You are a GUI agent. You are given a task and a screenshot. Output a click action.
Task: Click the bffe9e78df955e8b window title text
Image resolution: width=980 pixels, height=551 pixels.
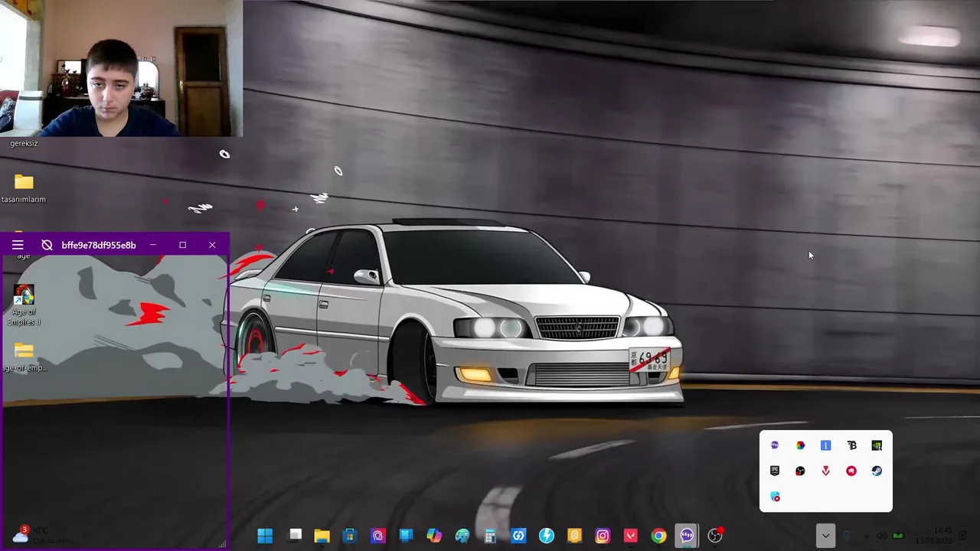coord(99,245)
